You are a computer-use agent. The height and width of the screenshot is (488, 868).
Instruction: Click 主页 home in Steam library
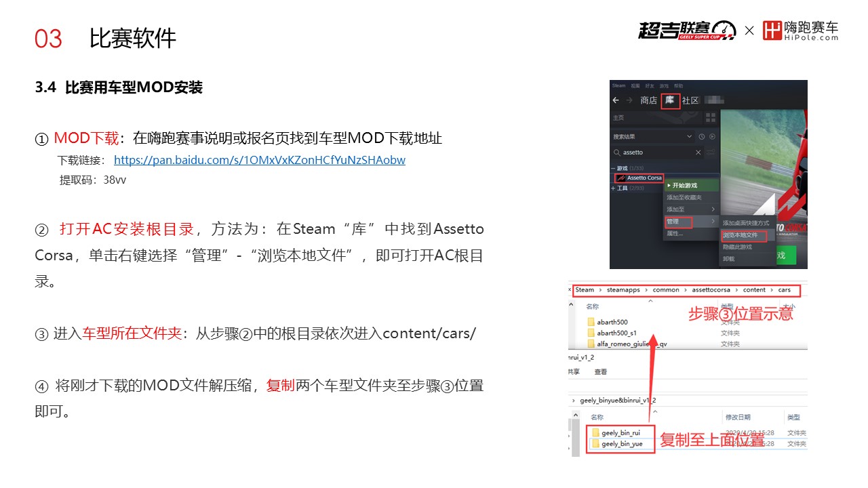pos(618,118)
